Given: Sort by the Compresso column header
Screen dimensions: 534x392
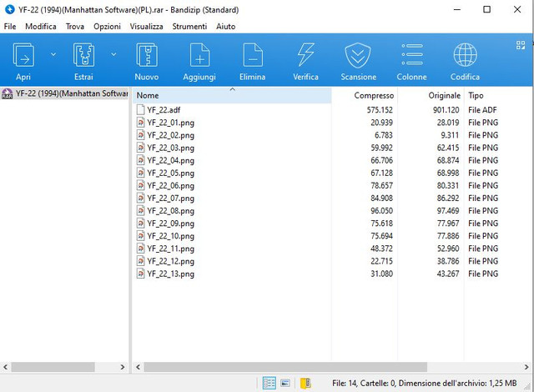Looking at the screenshot, I should (x=364, y=95).
